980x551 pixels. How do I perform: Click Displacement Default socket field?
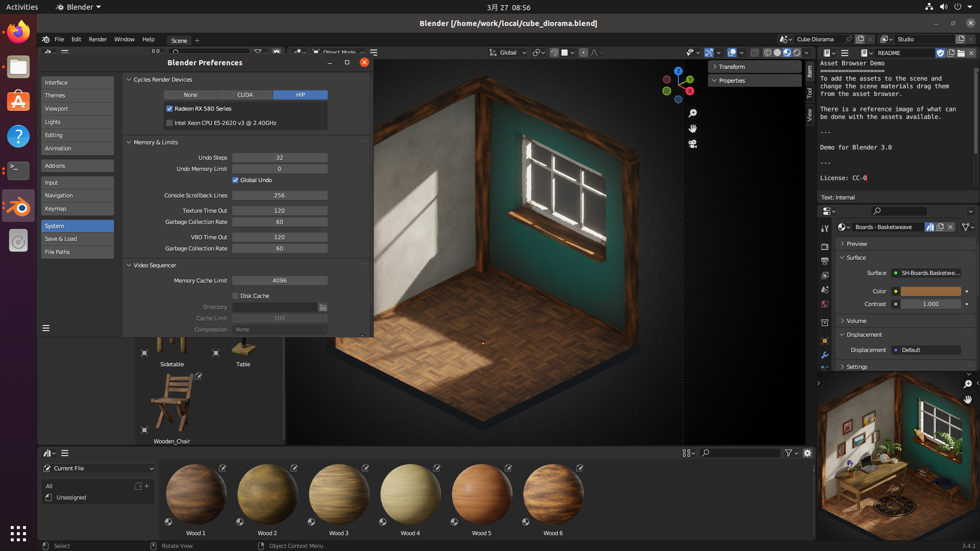click(x=926, y=350)
